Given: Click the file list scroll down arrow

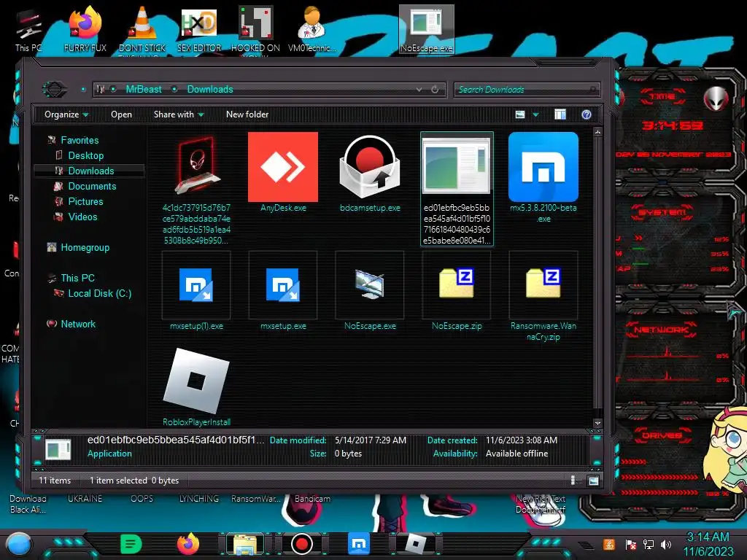Looking at the screenshot, I should (597, 423).
